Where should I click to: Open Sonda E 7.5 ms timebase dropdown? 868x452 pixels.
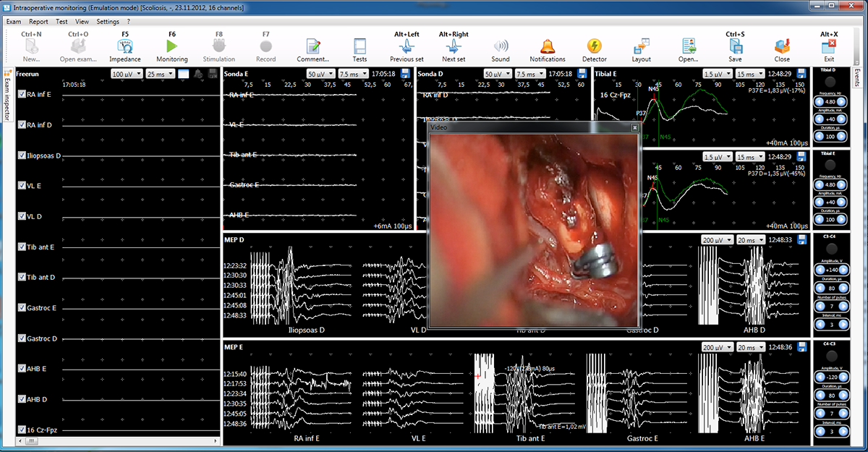tap(352, 74)
